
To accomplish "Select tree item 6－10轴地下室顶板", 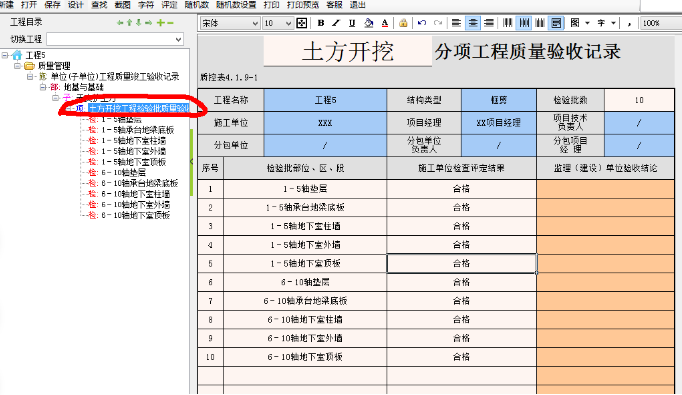I will pyautogui.click(x=136, y=215).
